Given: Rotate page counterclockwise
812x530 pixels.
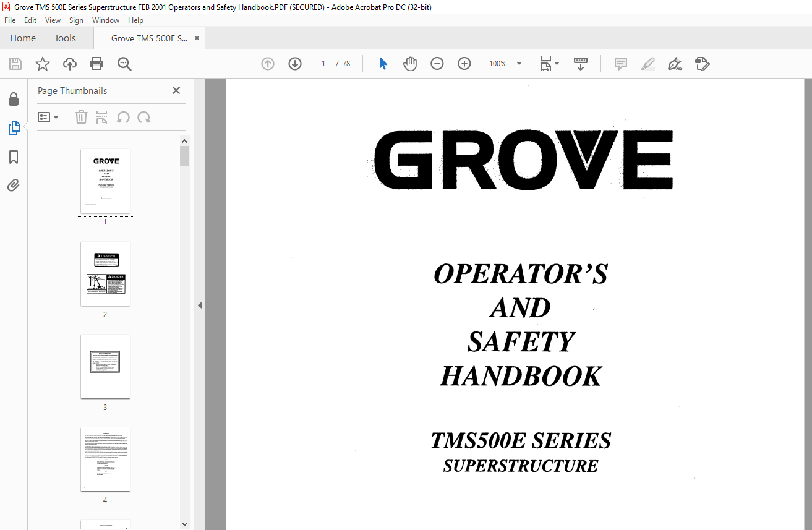Looking at the screenshot, I should point(123,117).
